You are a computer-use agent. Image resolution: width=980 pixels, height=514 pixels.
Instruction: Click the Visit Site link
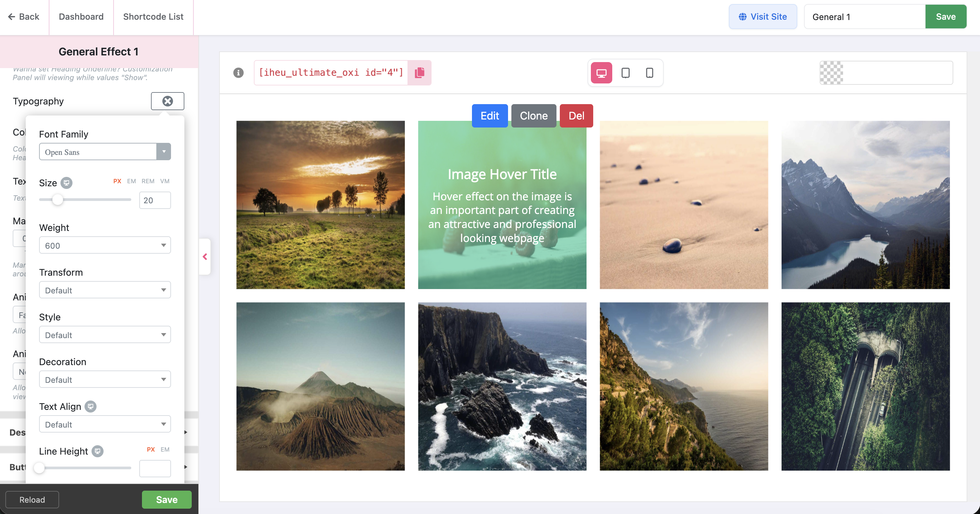[x=763, y=17]
